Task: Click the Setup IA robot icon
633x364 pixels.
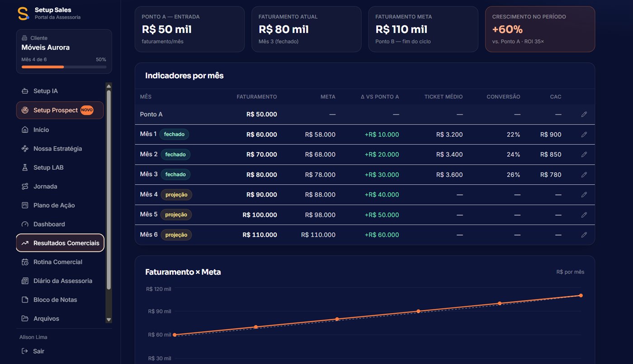Action: coord(25,91)
